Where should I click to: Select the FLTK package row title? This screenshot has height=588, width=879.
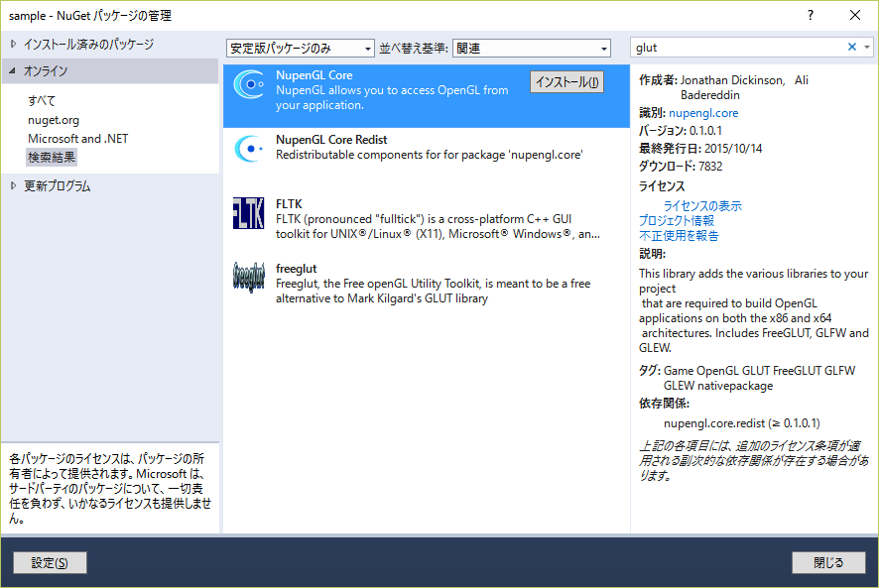(x=289, y=204)
